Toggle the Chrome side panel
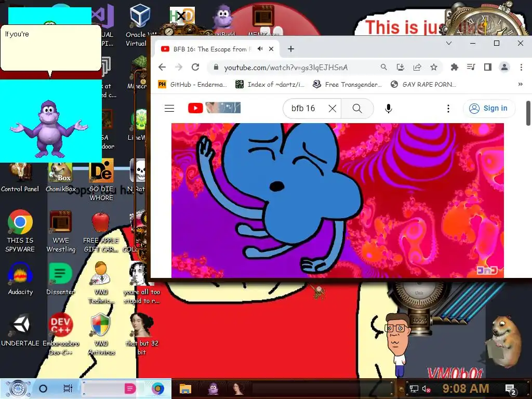The width and height of the screenshot is (532, 399). coord(487,67)
